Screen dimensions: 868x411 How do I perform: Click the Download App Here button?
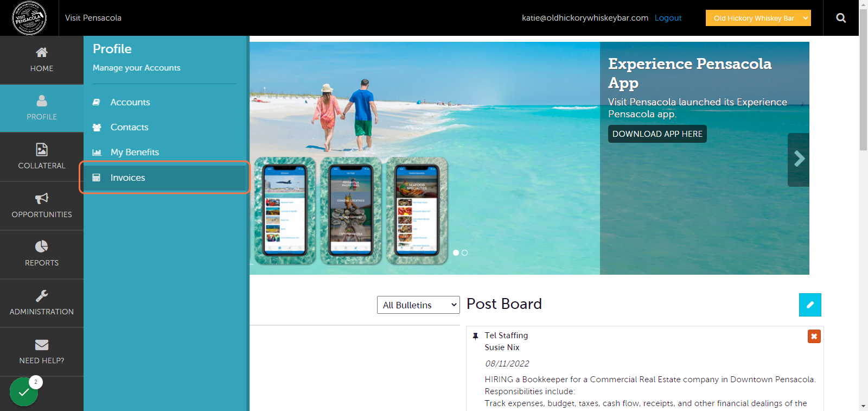click(x=657, y=134)
